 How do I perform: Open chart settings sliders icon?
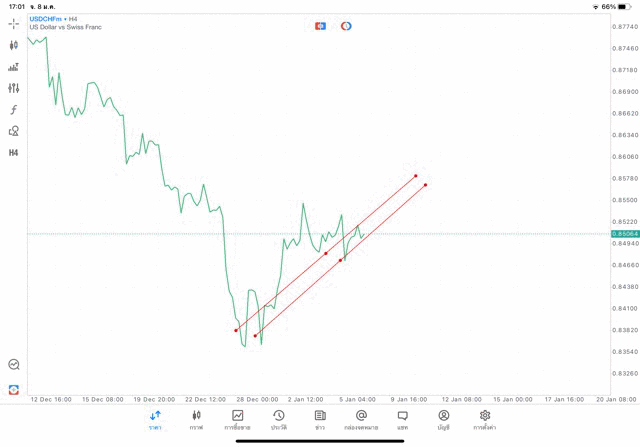(14, 88)
